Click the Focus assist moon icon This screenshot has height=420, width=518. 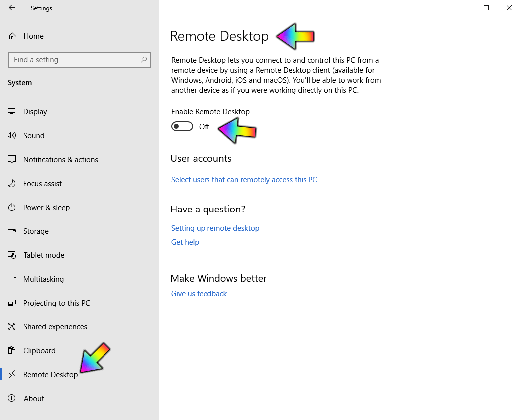pos(12,184)
